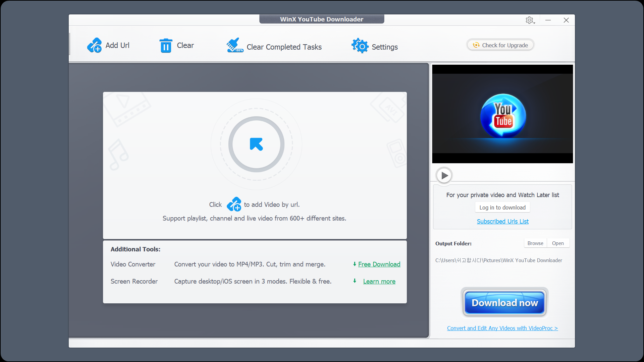Click the small add-url icon beside 'Click'
The image size is (644, 362).
click(x=234, y=204)
